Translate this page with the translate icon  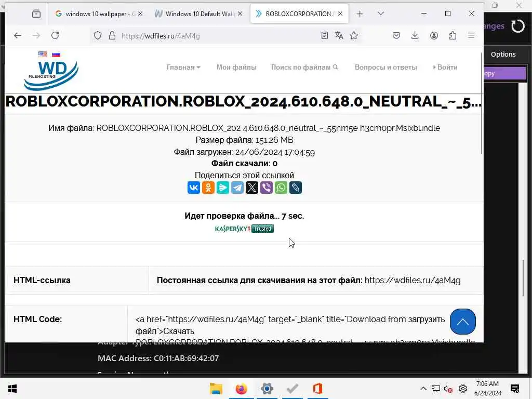pos(339,35)
